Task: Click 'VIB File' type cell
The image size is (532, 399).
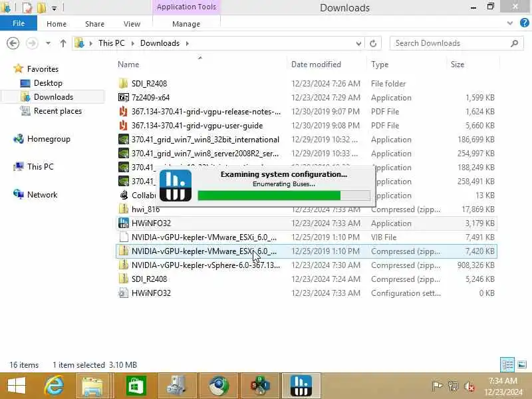Action: coord(384,237)
